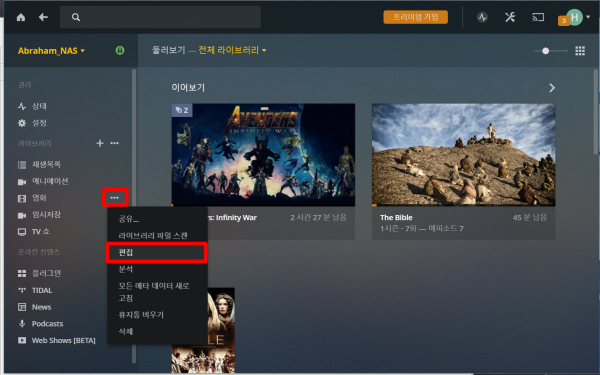600x375 pixels.
Task: Open the 상태 sidebar link
Action: coord(39,106)
